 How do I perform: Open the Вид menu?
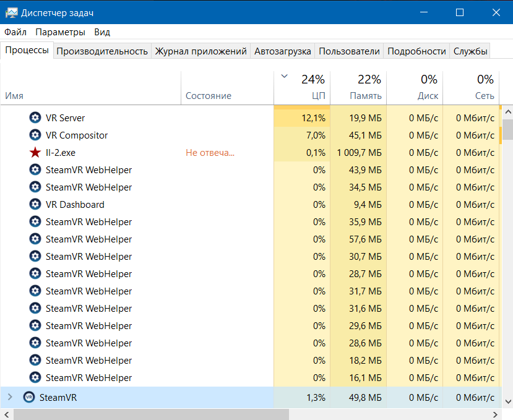(102, 32)
